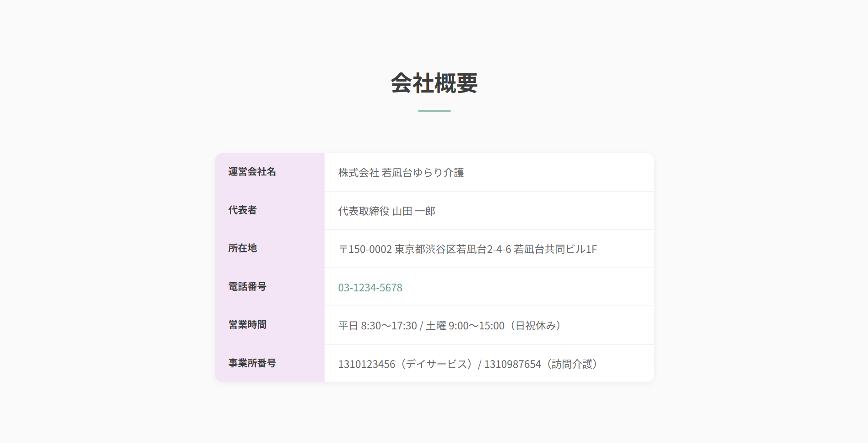Image resolution: width=868 pixels, height=443 pixels.
Task: Select the 事業所番号 row label
Action: (252, 363)
